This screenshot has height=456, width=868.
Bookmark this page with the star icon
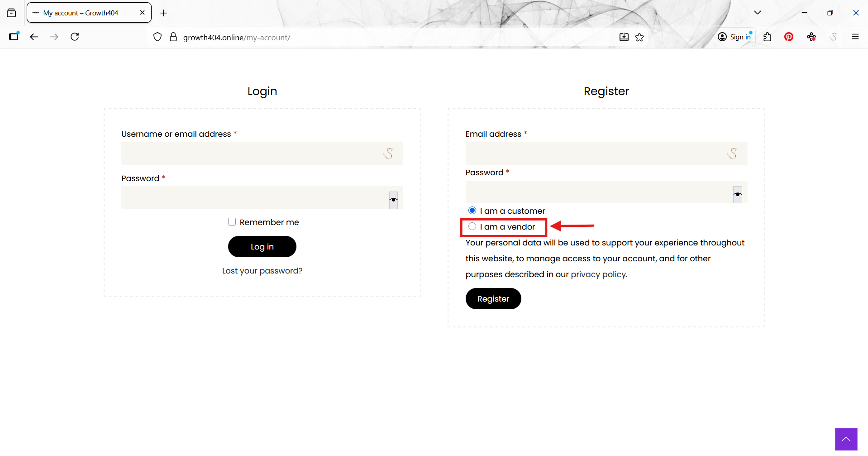tap(639, 37)
